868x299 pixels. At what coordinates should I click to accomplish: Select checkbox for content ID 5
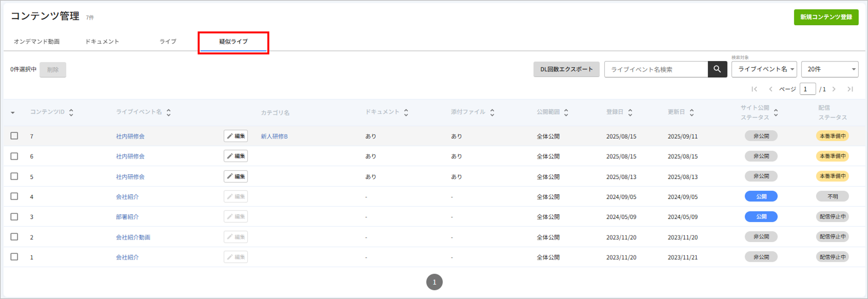14,176
